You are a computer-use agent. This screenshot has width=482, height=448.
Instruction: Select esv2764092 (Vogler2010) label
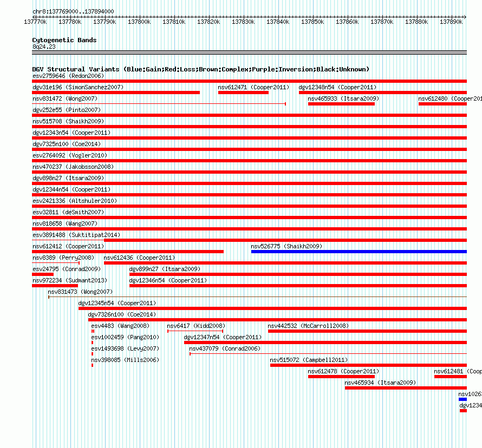pyautogui.click(x=70, y=155)
